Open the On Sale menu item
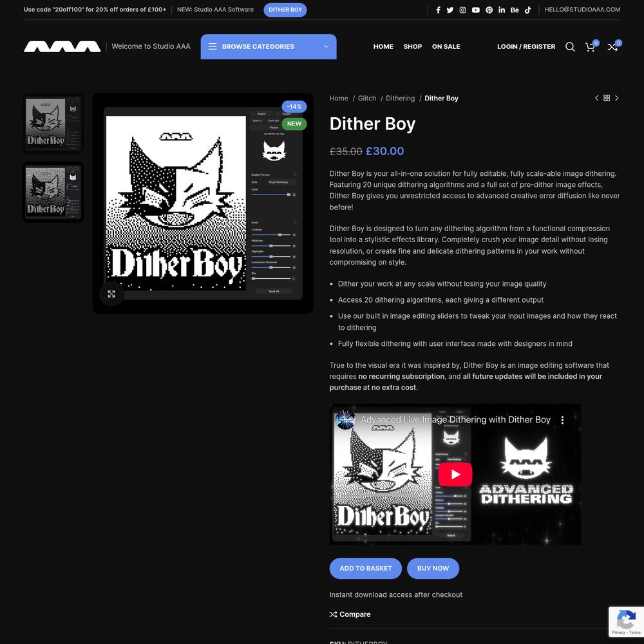The image size is (644, 644). coord(446,47)
